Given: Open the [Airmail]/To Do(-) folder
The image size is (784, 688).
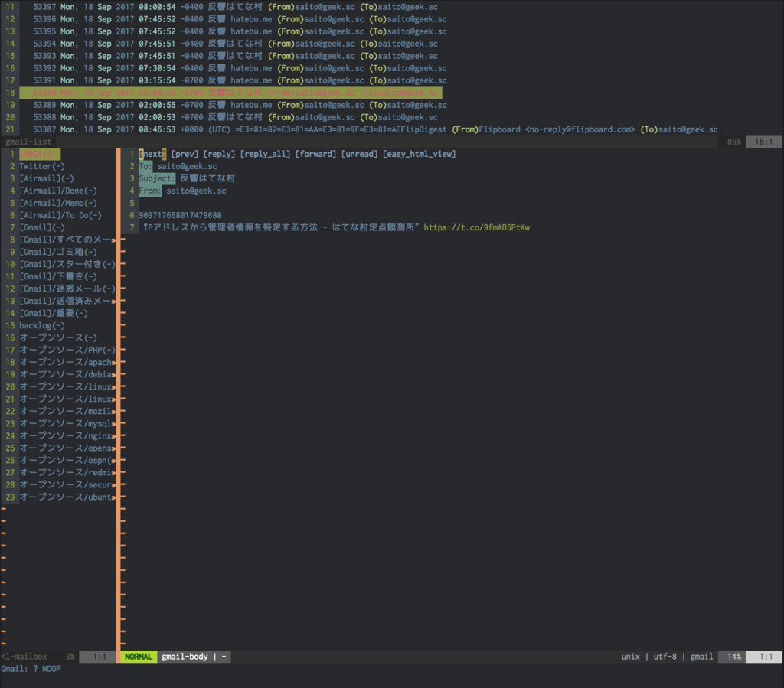Looking at the screenshot, I should (x=60, y=215).
